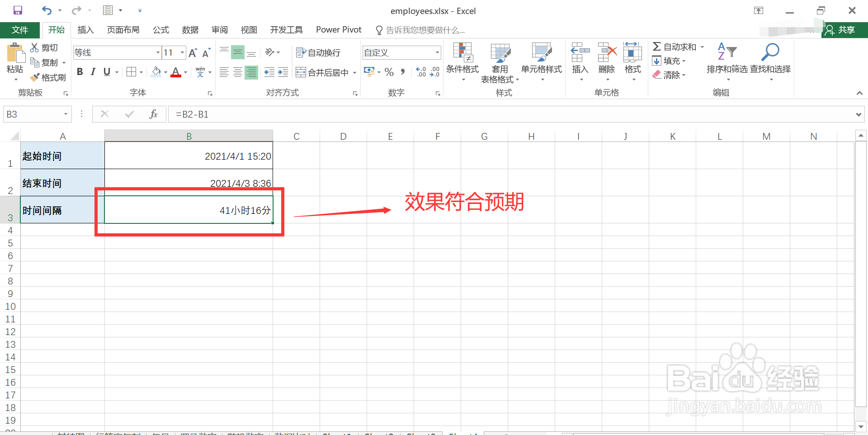The image size is (868, 435).
Task: Apply comma style to numbers
Action: tap(402, 71)
